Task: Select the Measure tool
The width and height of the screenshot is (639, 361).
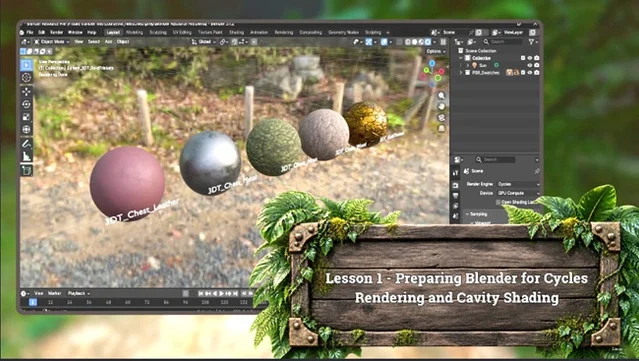Action: pos(26,156)
